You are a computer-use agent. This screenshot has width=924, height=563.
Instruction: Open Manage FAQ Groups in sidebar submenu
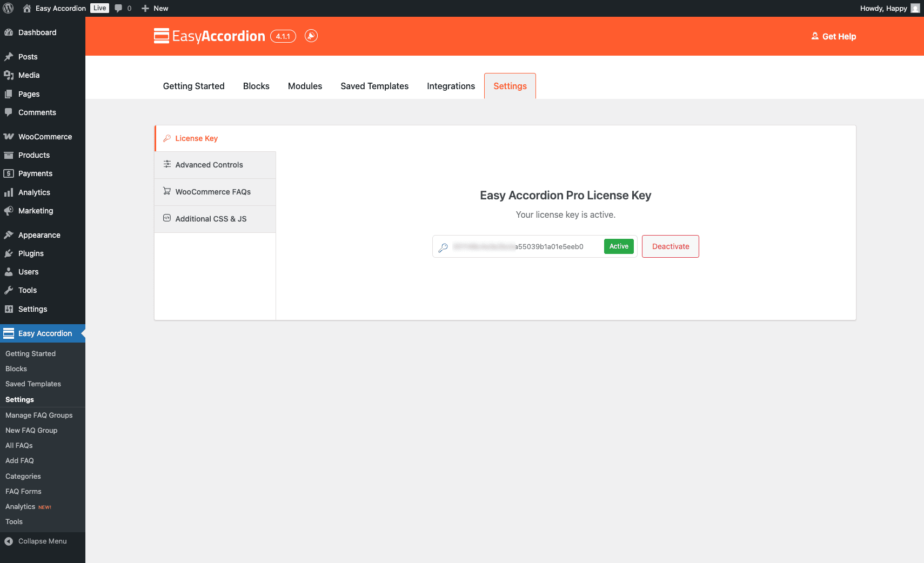click(39, 415)
